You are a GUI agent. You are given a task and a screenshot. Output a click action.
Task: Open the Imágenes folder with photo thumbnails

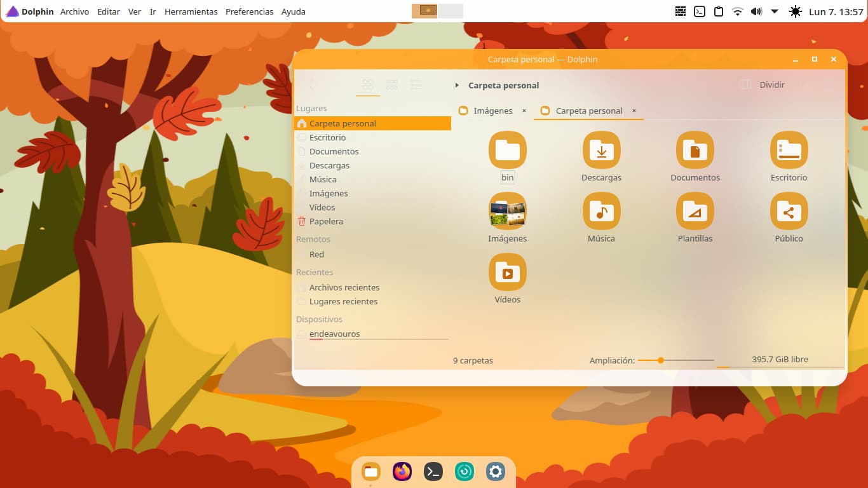click(507, 212)
